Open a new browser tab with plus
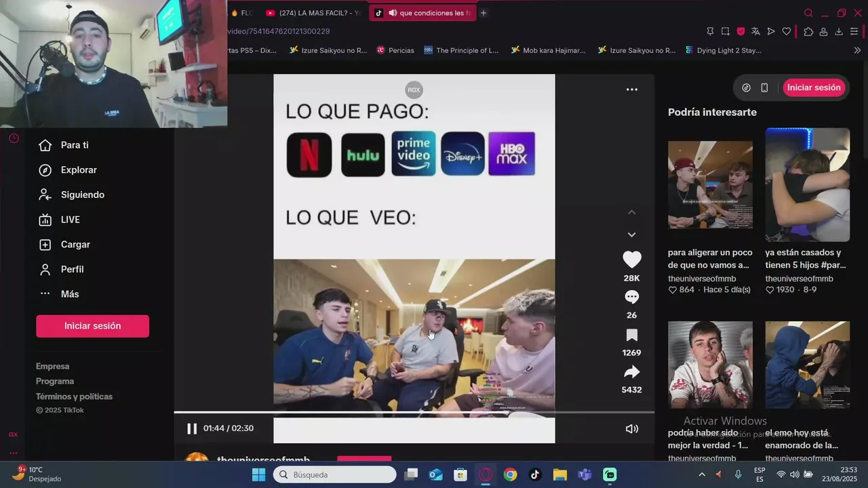The image size is (868, 488). click(x=484, y=13)
